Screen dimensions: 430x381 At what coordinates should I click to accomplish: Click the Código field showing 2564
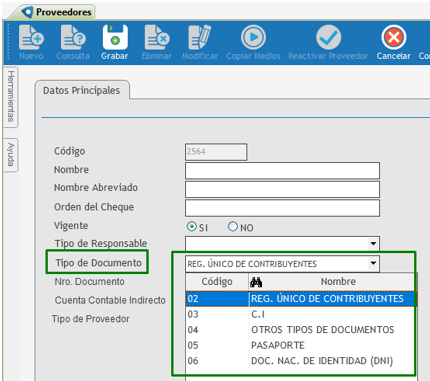pos(216,152)
